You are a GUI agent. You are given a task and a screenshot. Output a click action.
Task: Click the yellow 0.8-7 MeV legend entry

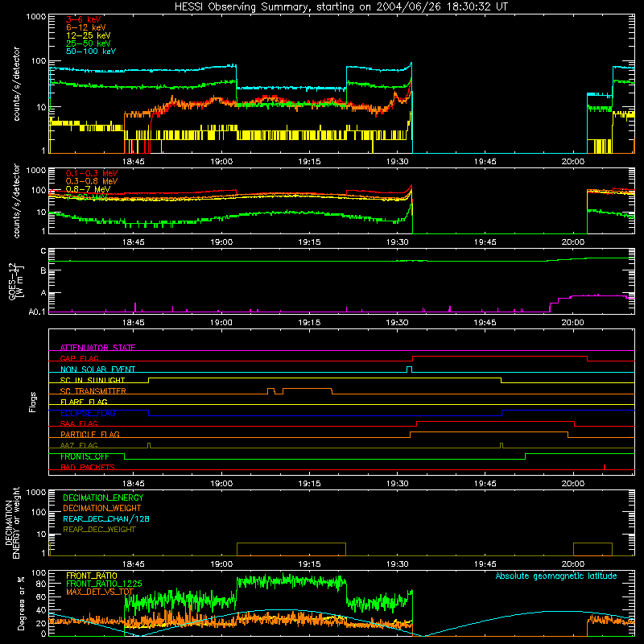point(88,189)
